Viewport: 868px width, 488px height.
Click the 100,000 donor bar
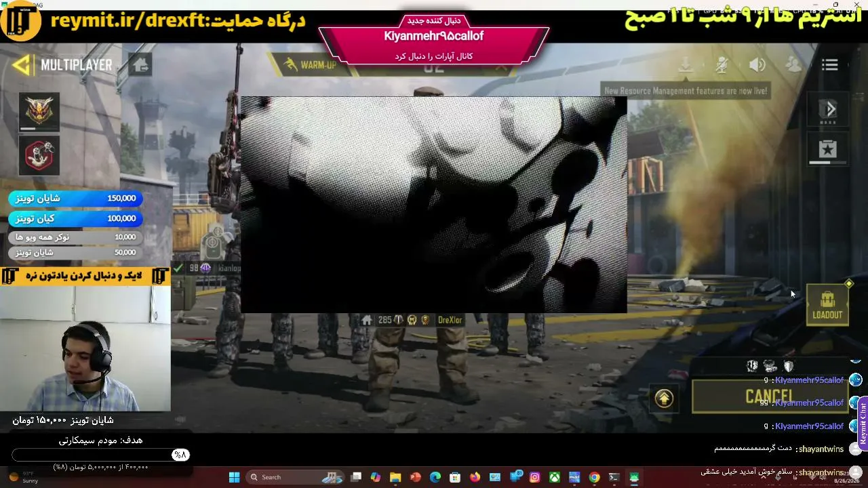(75, 218)
